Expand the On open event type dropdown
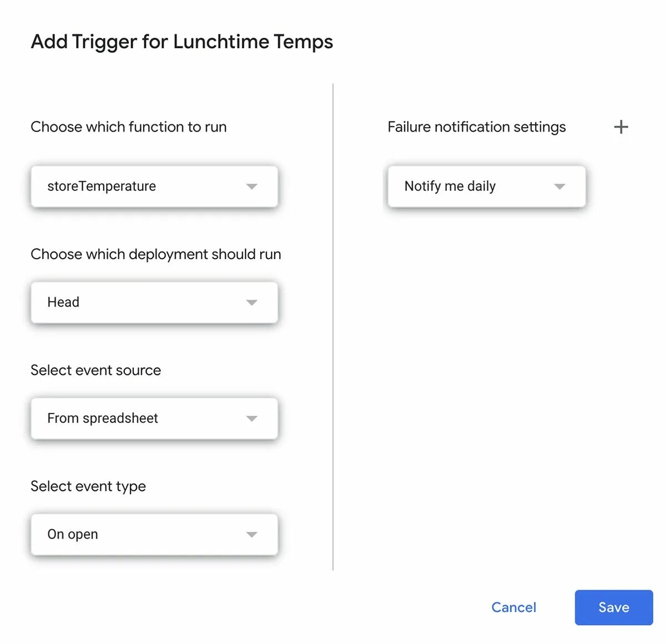 click(154, 535)
